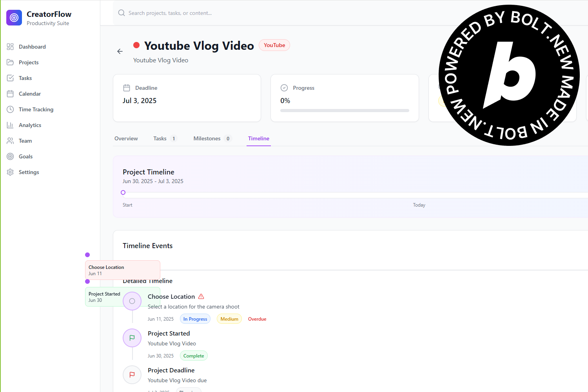Open the Project Started timeline entry title
Image resolution: width=588 pixels, height=392 pixels.
click(x=169, y=334)
